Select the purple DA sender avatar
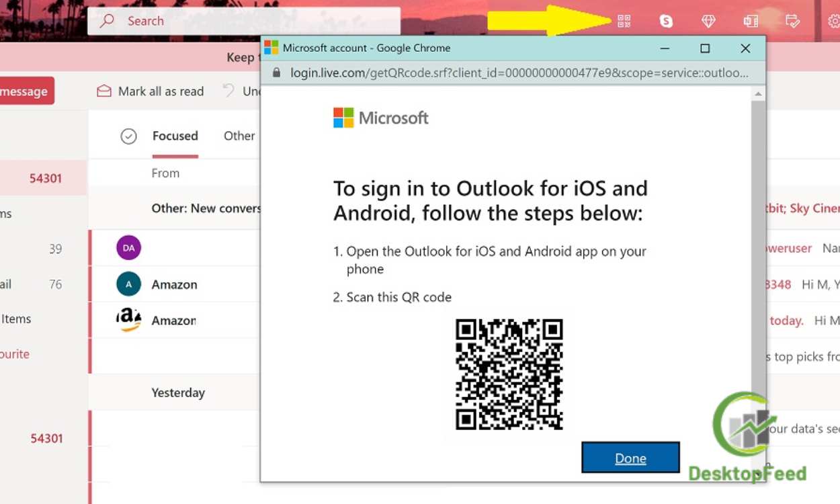 click(x=128, y=248)
